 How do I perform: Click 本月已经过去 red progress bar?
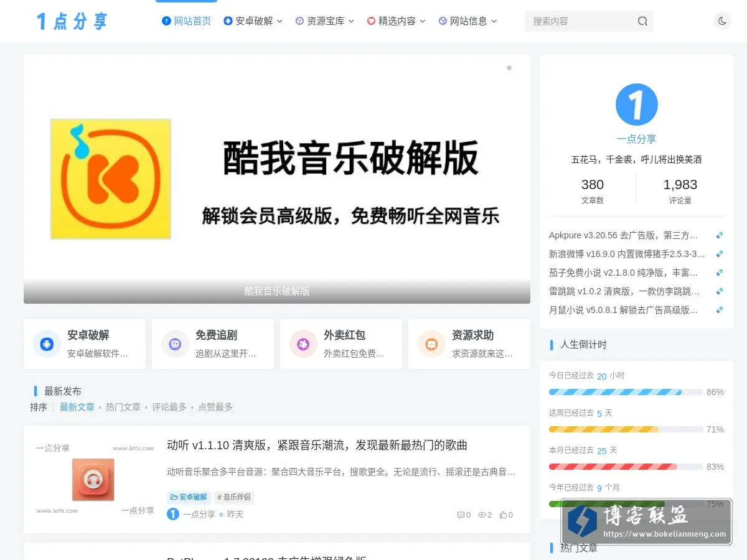[626, 467]
